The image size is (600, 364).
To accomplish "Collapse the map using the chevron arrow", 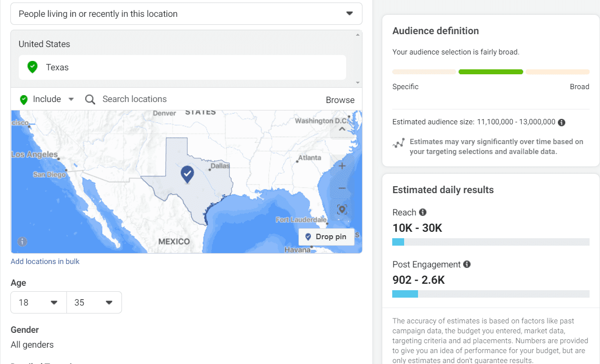I will (342, 128).
